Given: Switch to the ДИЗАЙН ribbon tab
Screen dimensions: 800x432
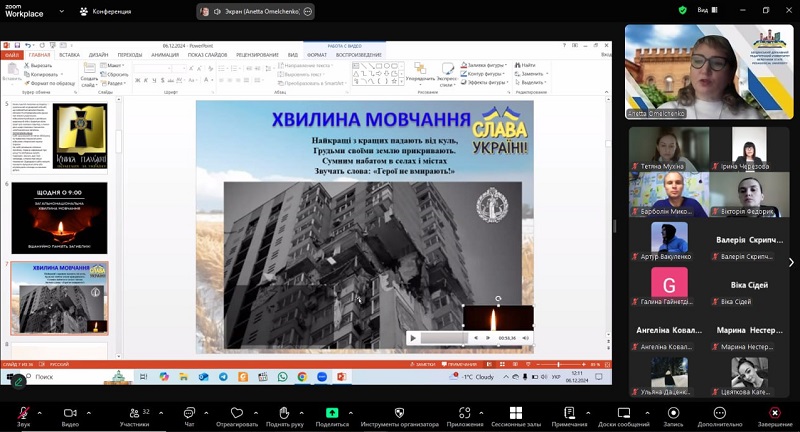Looking at the screenshot, I should coord(98,55).
